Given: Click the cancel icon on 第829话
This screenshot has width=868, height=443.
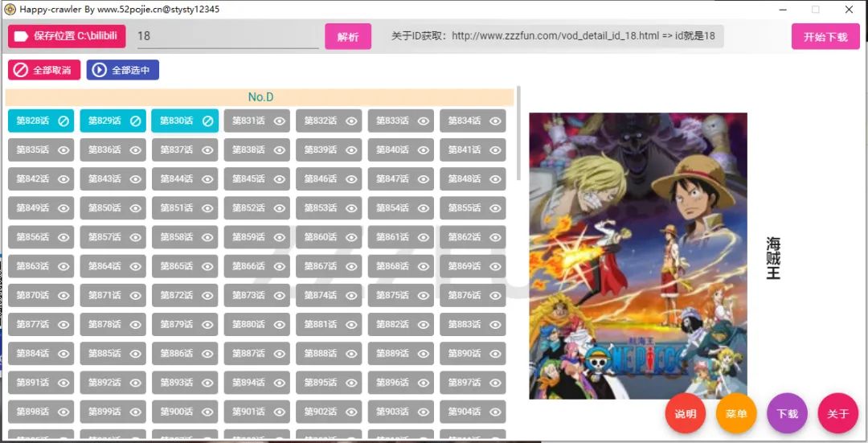Looking at the screenshot, I should tap(136, 121).
